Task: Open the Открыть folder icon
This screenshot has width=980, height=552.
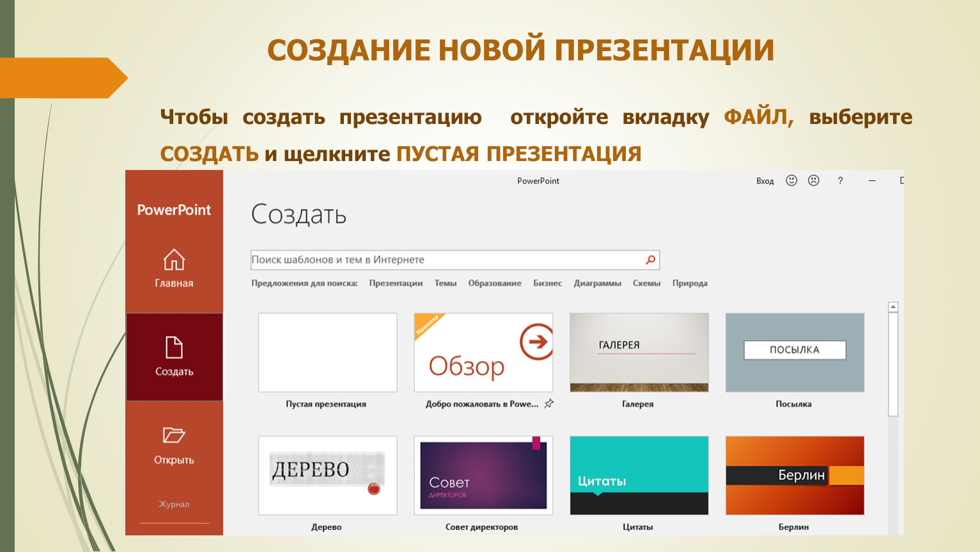Action: pyautogui.click(x=174, y=436)
